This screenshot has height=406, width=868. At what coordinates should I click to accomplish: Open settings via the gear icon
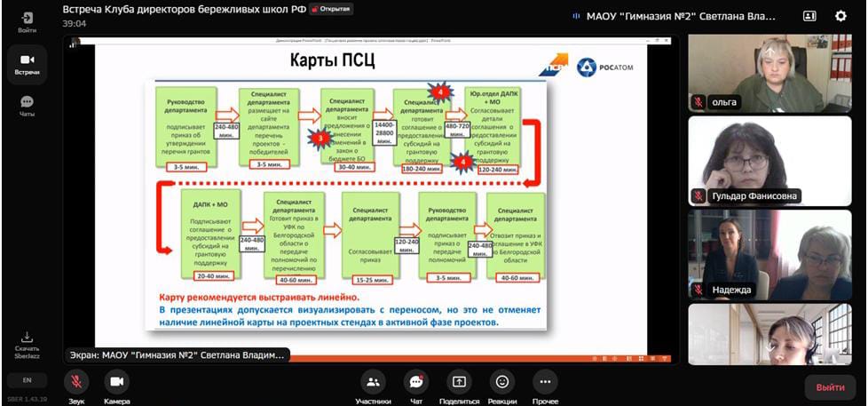(x=840, y=16)
